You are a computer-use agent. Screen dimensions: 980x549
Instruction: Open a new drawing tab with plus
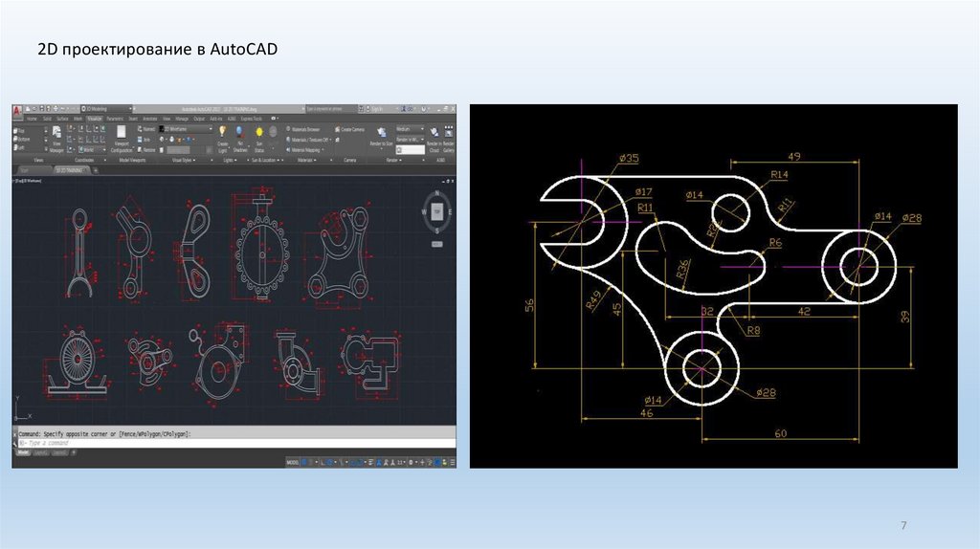[x=96, y=170]
